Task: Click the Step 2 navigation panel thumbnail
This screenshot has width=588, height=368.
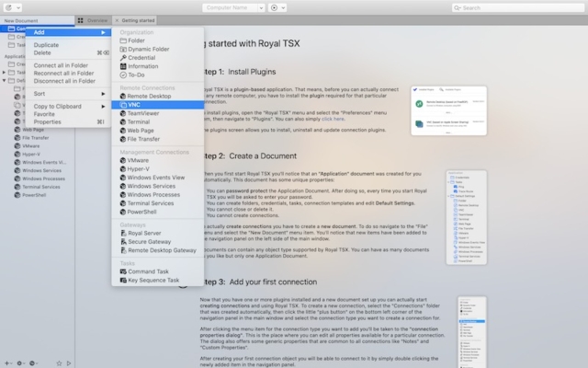Action: 467,217
